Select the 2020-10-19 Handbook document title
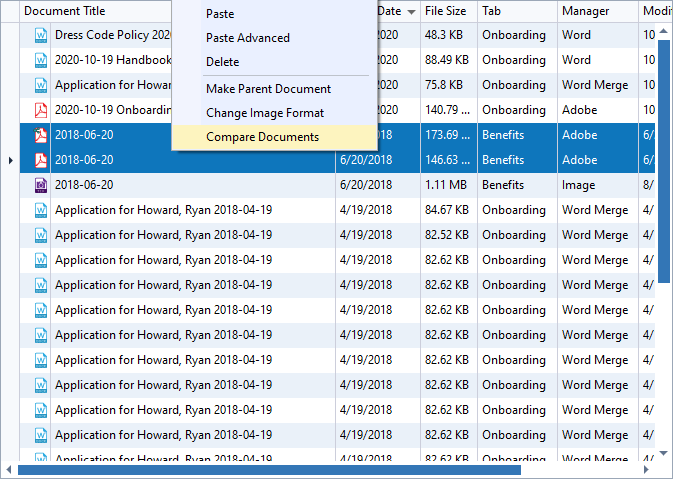 point(113,60)
